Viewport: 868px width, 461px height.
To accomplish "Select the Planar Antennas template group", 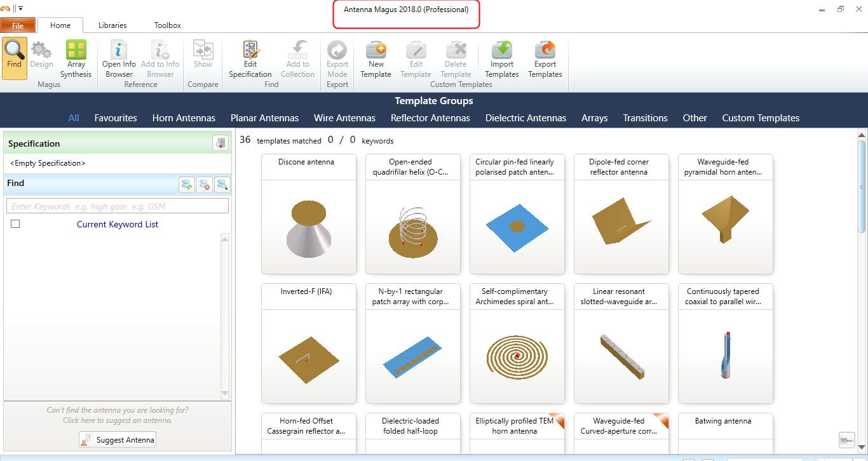I will pyautogui.click(x=264, y=118).
